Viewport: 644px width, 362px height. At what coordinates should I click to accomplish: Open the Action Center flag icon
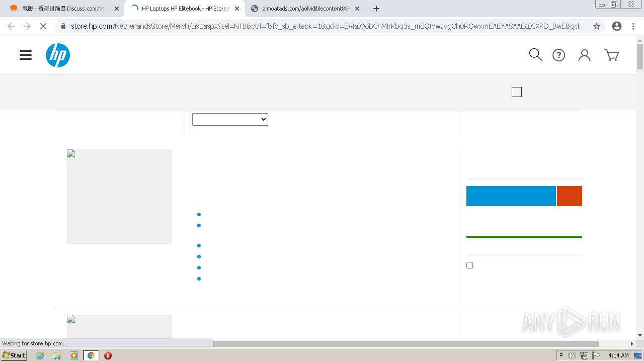point(597,355)
